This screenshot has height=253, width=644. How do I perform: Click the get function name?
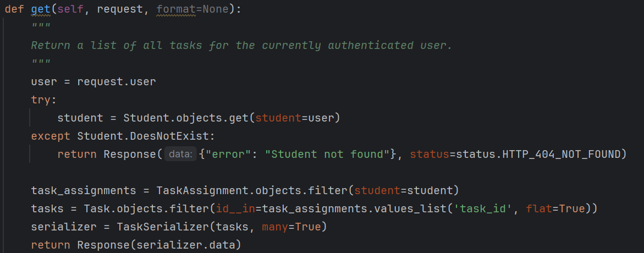[41, 9]
